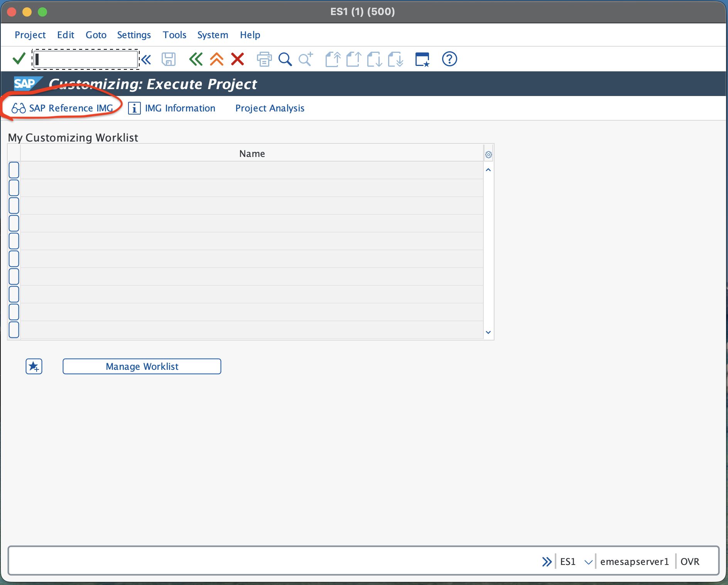Open the Tools menu

click(174, 35)
